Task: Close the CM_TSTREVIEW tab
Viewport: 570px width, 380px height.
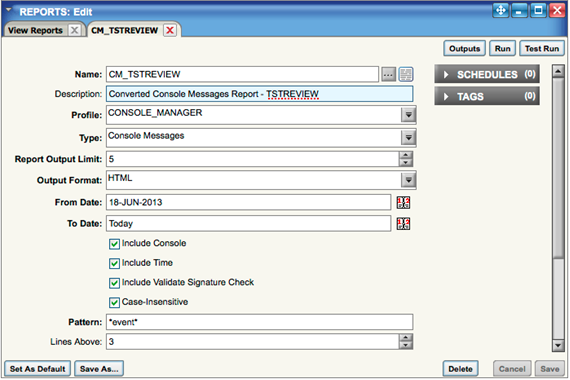Action: click(x=170, y=30)
